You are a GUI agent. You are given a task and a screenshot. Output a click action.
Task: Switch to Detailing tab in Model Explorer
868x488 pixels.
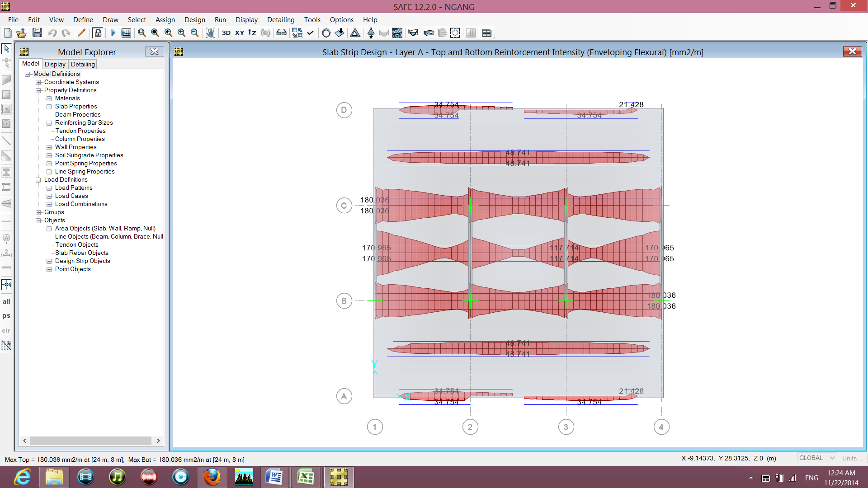pos(83,64)
